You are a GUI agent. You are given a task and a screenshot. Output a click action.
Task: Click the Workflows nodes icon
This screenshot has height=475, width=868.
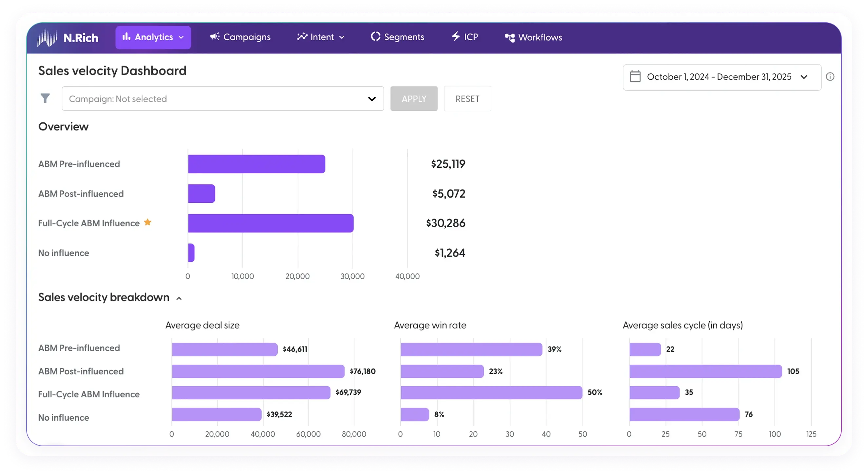coord(509,38)
